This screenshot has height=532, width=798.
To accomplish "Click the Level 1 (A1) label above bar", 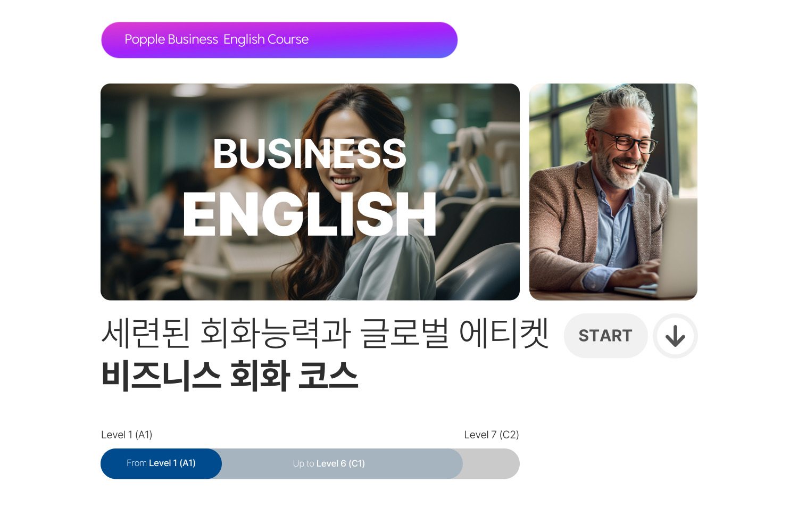I will (127, 435).
